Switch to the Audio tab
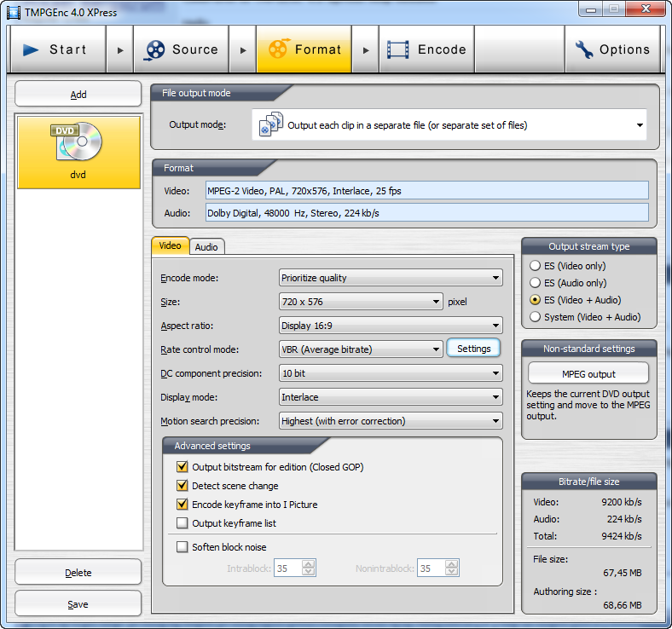 (206, 247)
